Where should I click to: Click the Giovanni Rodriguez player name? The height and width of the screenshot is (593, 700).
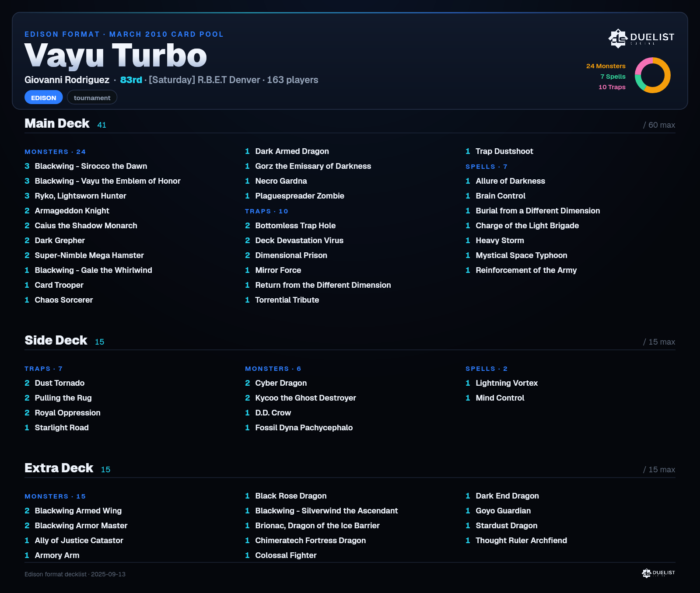(x=67, y=80)
